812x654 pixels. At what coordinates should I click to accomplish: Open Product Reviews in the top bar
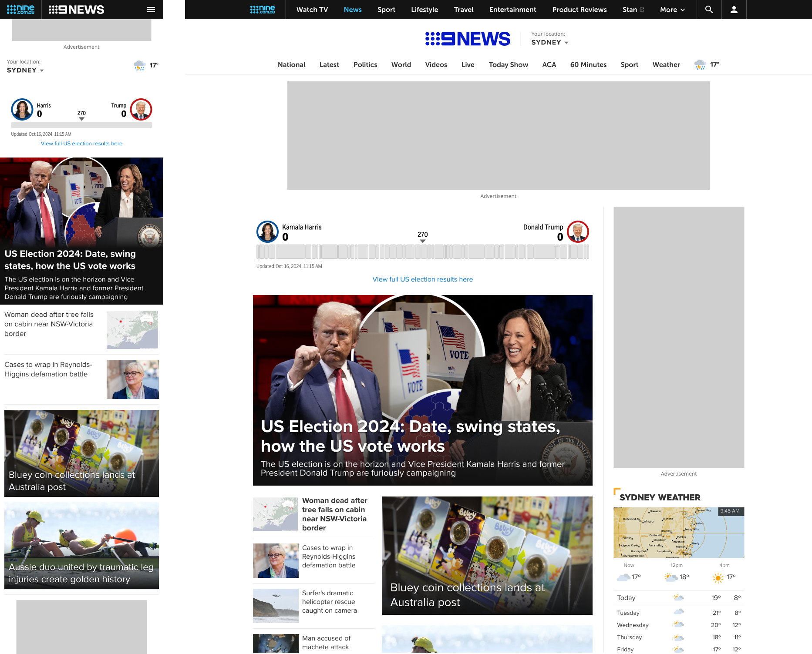tap(580, 10)
